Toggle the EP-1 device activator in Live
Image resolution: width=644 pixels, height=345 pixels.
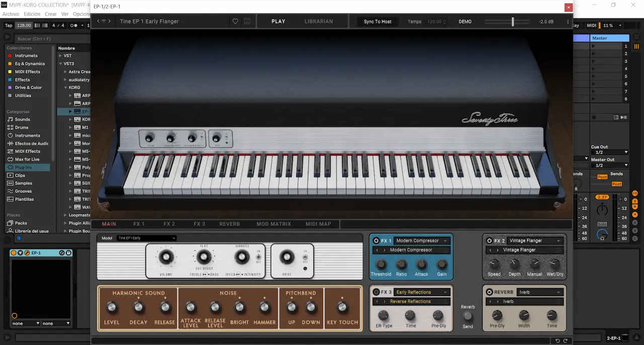click(14, 253)
